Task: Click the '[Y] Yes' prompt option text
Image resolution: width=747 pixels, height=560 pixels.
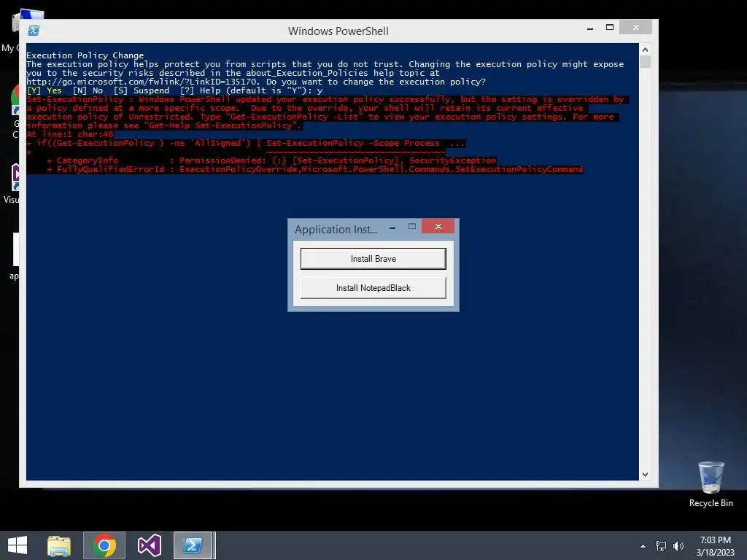Action: pyautogui.click(x=44, y=90)
